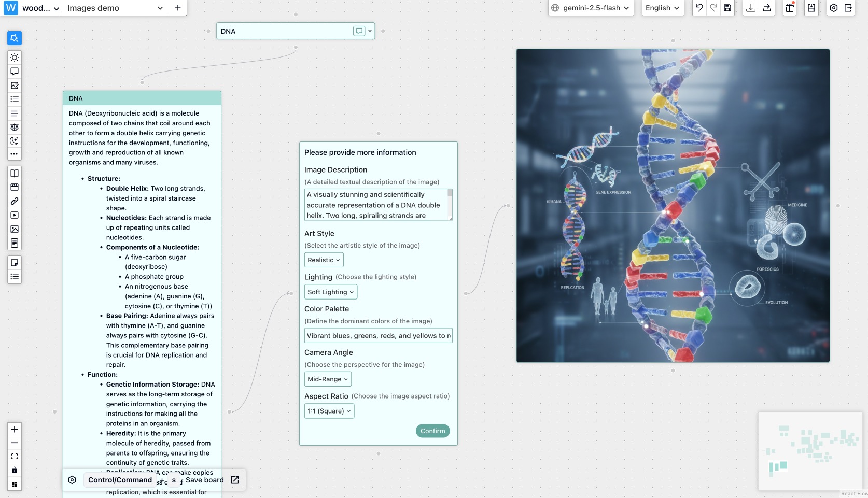Click the clapperboard video icon in sidebar

point(15,187)
